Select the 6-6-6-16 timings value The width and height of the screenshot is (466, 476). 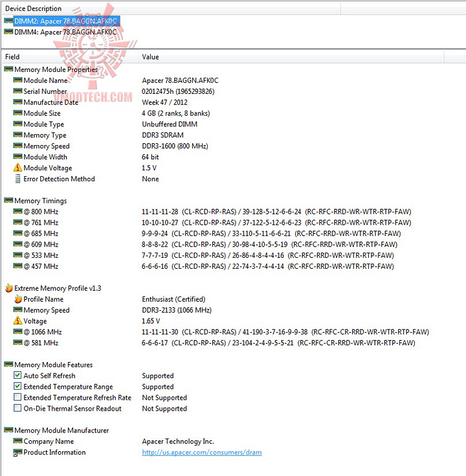tap(268, 266)
